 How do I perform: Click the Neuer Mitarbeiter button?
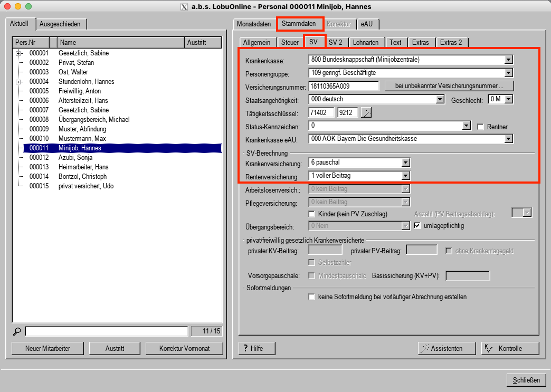pyautogui.click(x=47, y=348)
